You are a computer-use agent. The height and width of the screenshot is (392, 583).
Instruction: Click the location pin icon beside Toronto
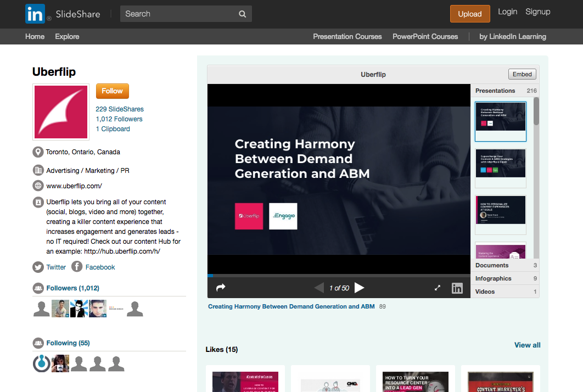38,152
